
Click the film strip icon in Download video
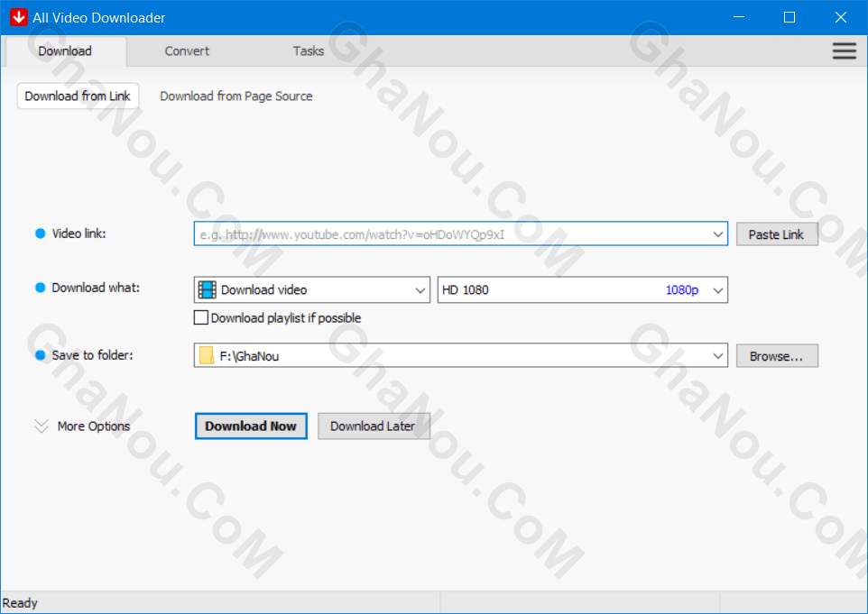point(207,289)
